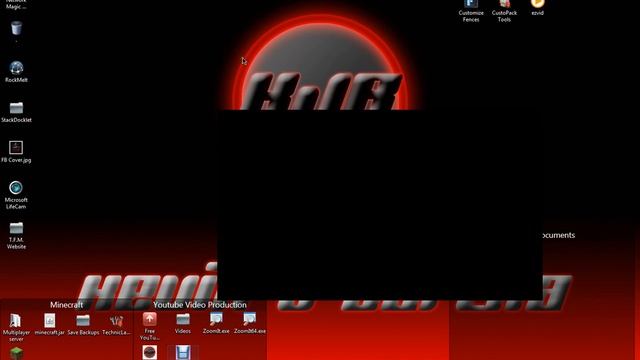Open the T.F.M. Website folder
The height and width of the screenshot is (360, 640).
pyautogui.click(x=16, y=235)
